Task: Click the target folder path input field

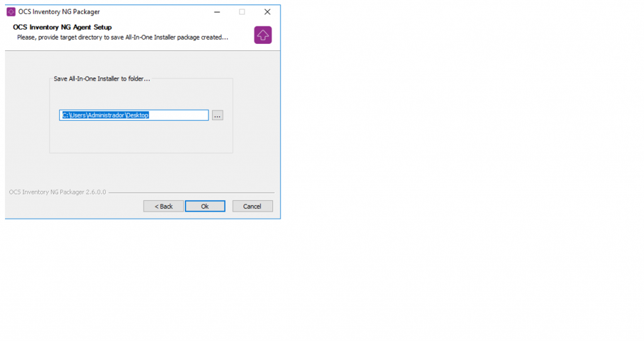Action: click(134, 116)
